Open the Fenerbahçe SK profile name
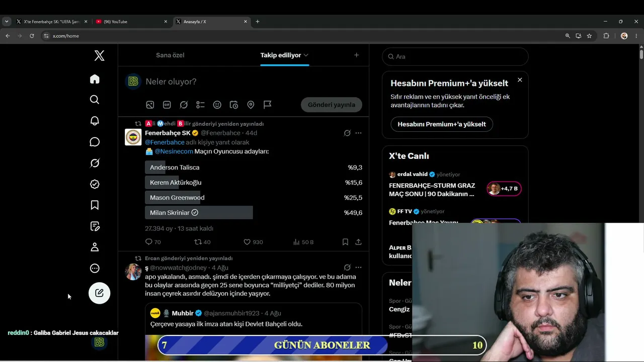Image resolution: width=644 pixels, height=362 pixels. pos(168,133)
